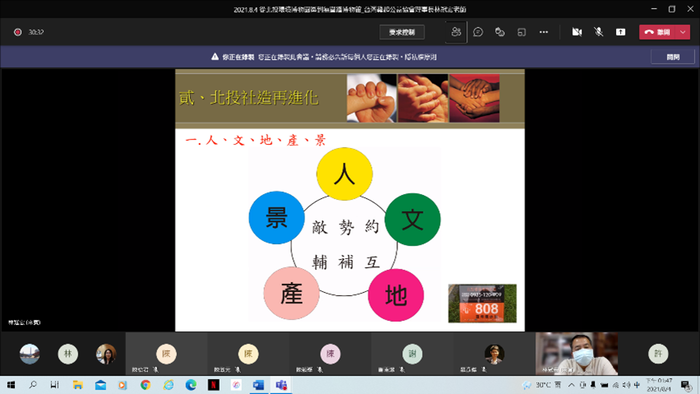The width and height of the screenshot is (700, 394).
Task: Open the rooms icon in meeting toolbar
Action: coord(521,32)
